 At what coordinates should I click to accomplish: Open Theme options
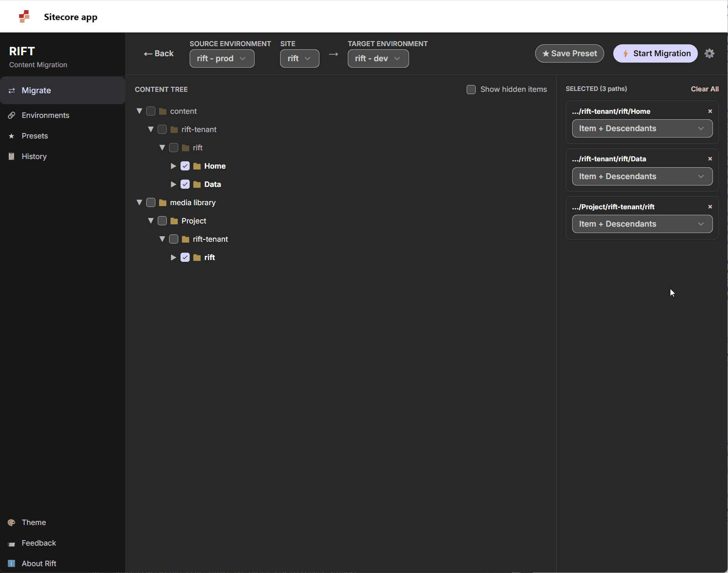click(x=63, y=522)
